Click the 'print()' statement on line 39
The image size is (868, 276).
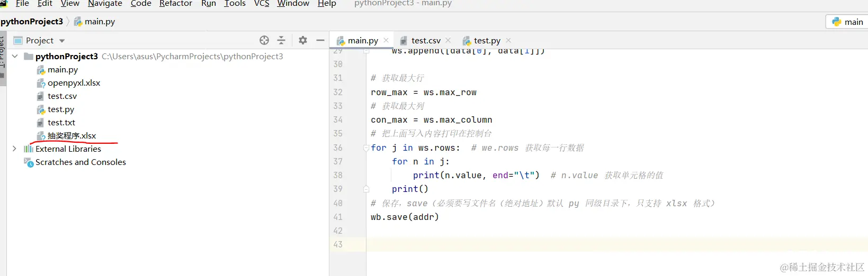pos(410,189)
